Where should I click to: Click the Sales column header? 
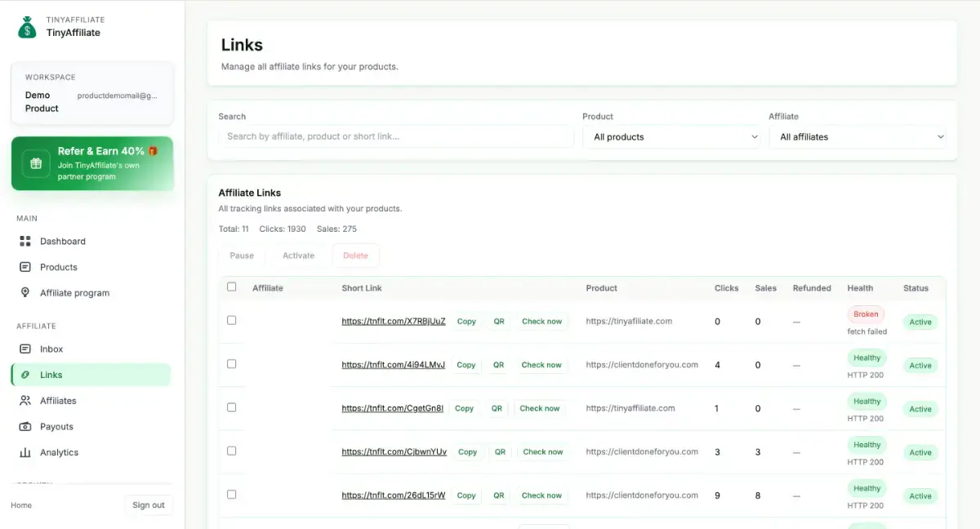[766, 288]
